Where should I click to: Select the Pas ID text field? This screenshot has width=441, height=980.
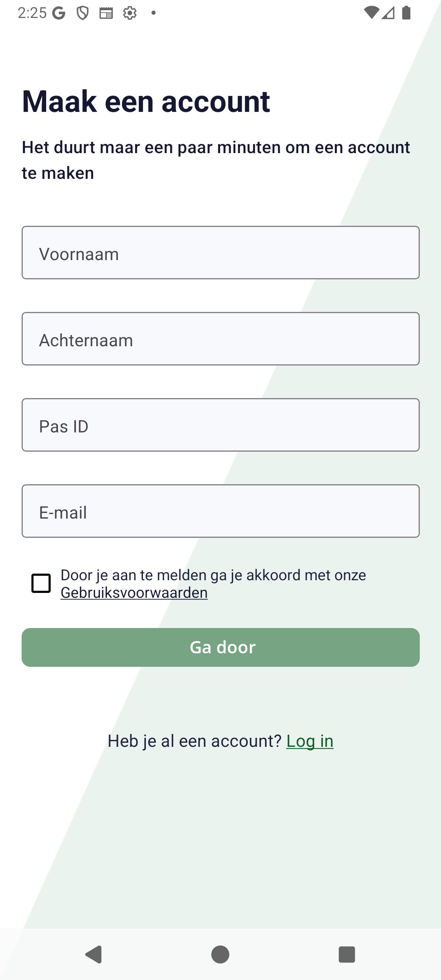click(x=220, y=425)
